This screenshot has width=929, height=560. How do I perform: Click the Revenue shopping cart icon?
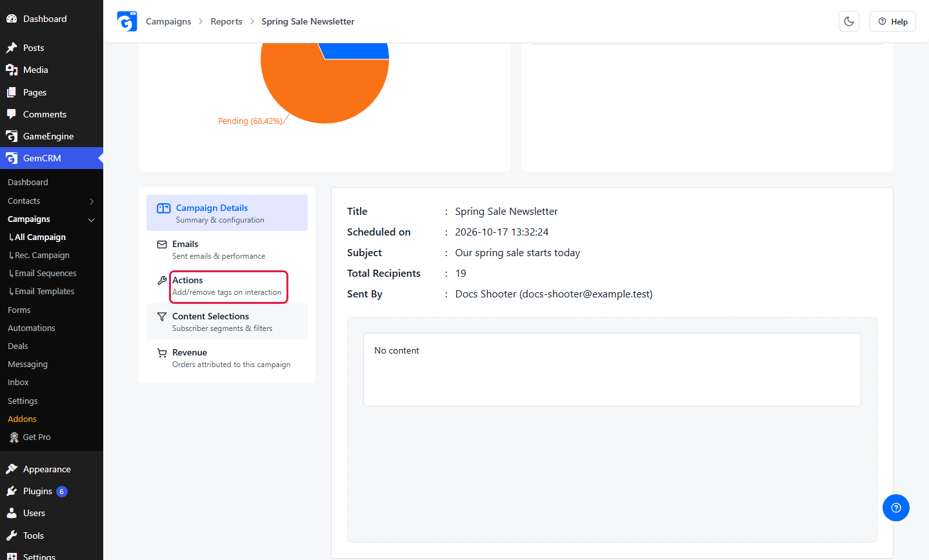click(162, 353)
